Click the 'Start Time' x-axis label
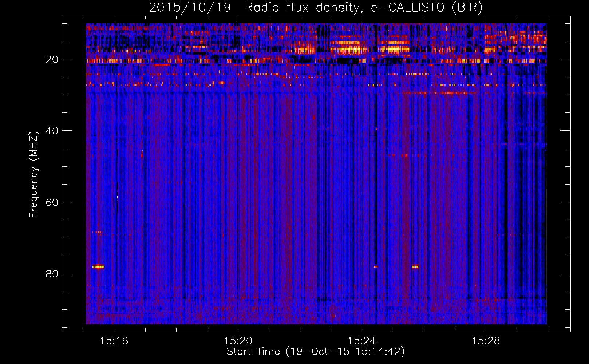Viewport: 589px width, 364px height. (x=316, y=352)
